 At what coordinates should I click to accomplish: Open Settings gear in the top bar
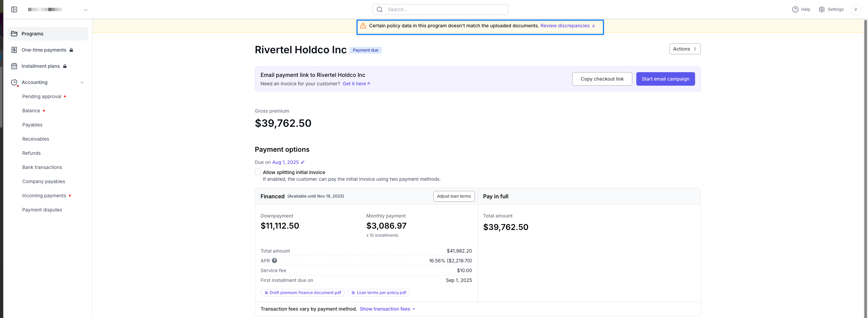pyautogui.click(x=831, y=9)
